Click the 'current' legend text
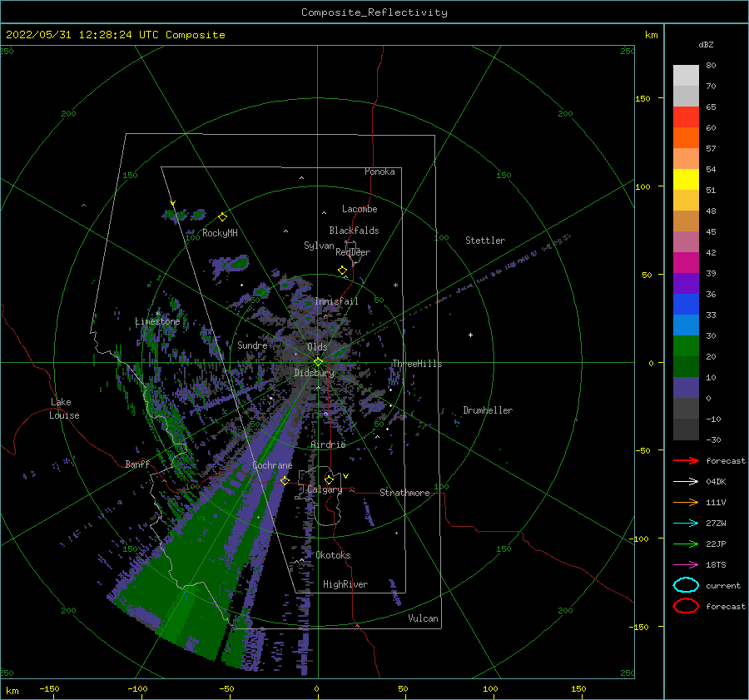 coord(723,585)
